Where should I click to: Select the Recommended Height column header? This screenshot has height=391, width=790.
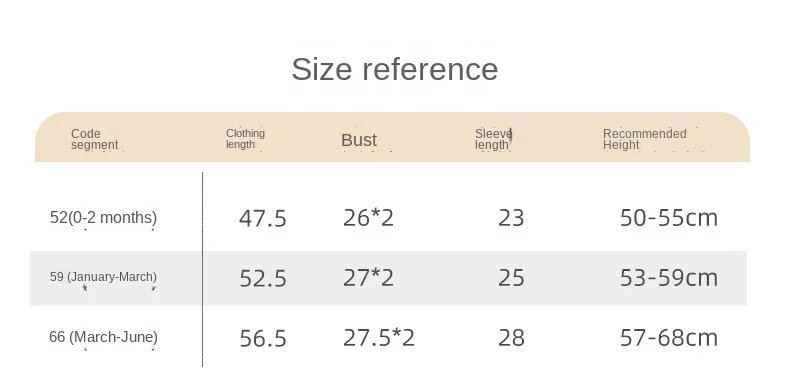point(644,139)
